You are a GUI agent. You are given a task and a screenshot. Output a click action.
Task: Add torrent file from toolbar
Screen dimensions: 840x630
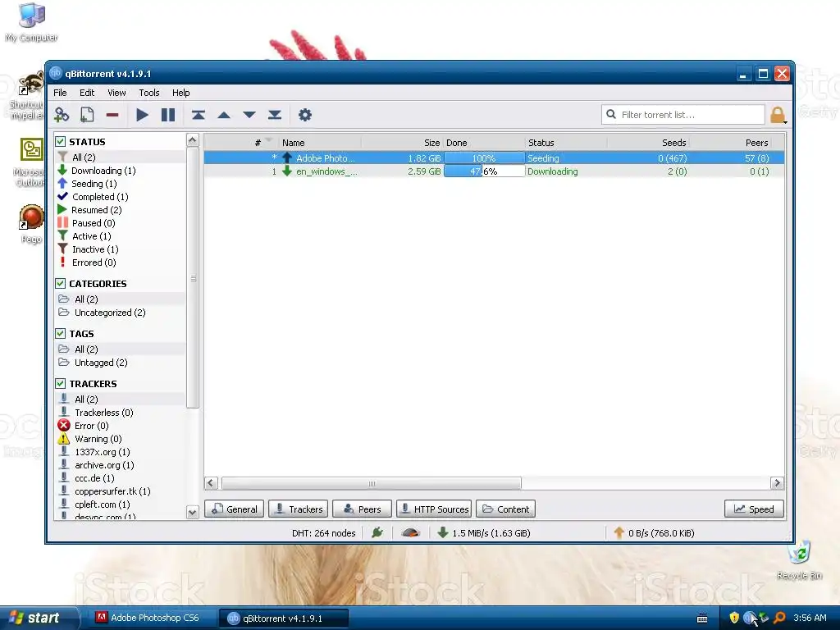[x=87, y=115]
